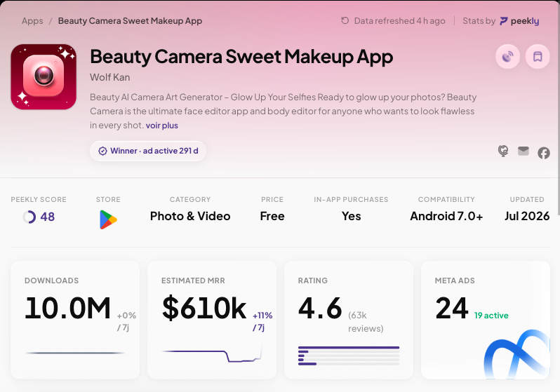Click the Meta Ads count 24
The height and width of the screenshot is (392, 560).
tap(451, 308)
